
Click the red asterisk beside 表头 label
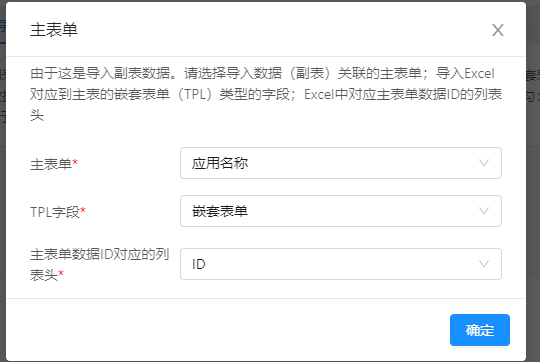click(61, 273)
